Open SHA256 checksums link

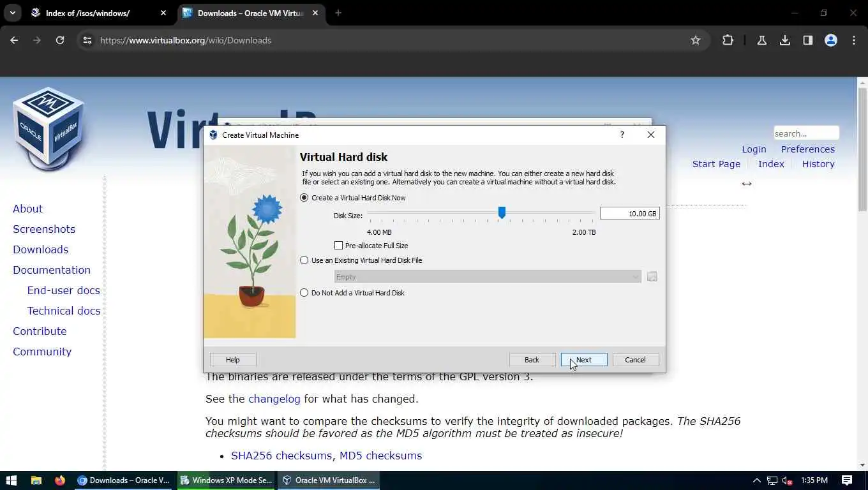coord(281,456)
